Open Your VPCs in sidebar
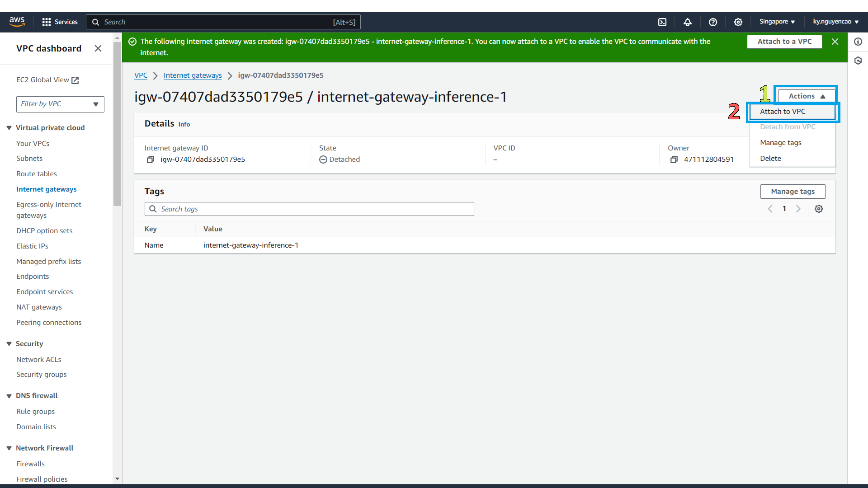 pyautogui.click(x=33, y=143)
